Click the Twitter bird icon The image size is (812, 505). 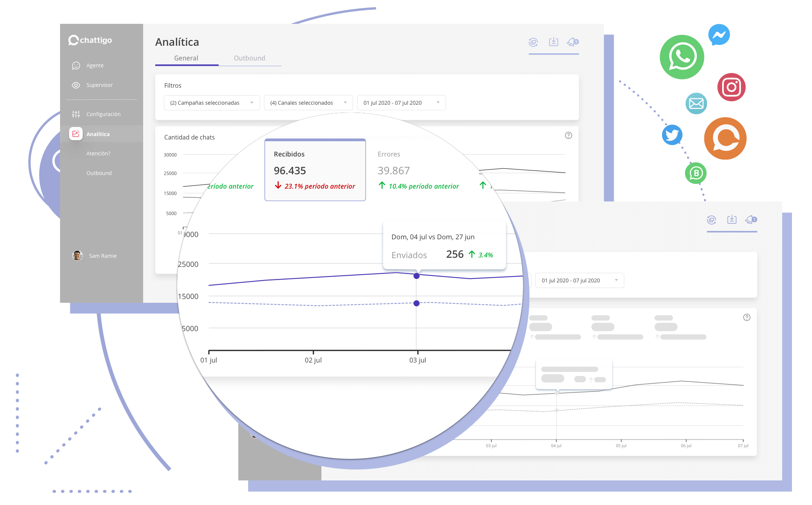click(x=672, y=135)
